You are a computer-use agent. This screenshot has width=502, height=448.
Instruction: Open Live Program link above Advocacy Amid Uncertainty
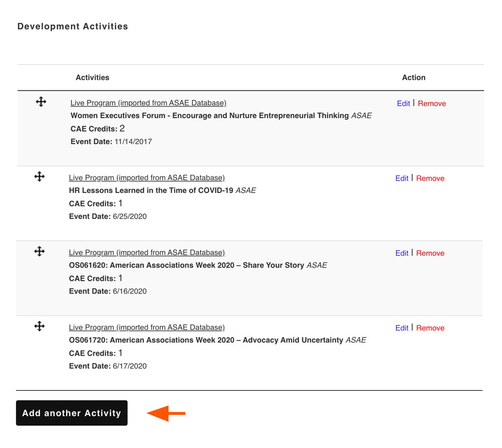147,327
